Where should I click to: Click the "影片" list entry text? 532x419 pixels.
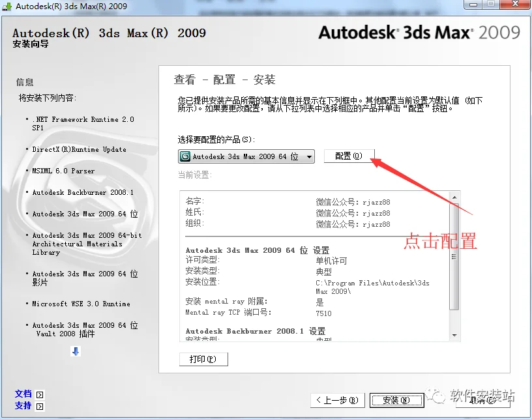coord(40,282)
